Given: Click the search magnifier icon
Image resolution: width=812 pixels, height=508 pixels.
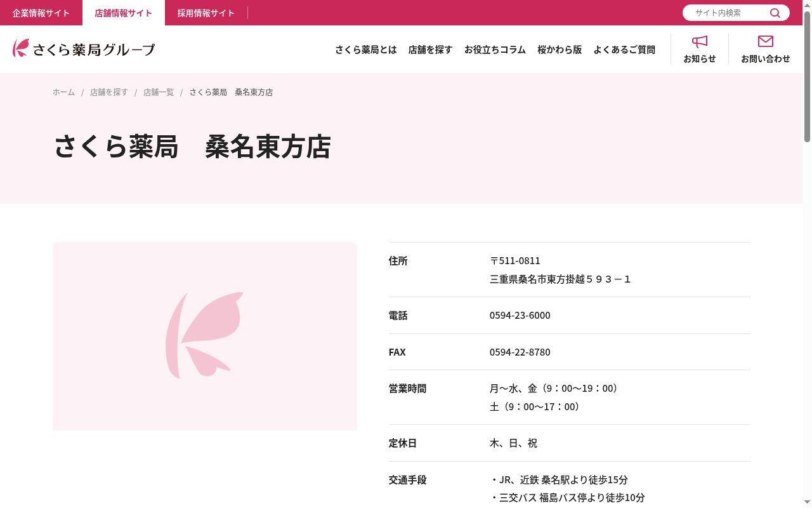Looking at the screenshot, I should coord(775,13).
